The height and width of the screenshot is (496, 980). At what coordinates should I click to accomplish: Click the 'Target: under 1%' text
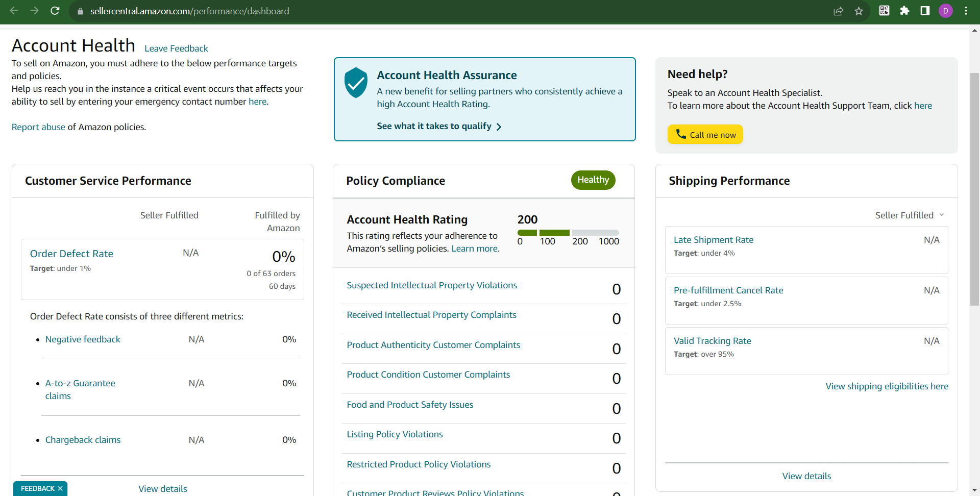[x=60, y=268]
